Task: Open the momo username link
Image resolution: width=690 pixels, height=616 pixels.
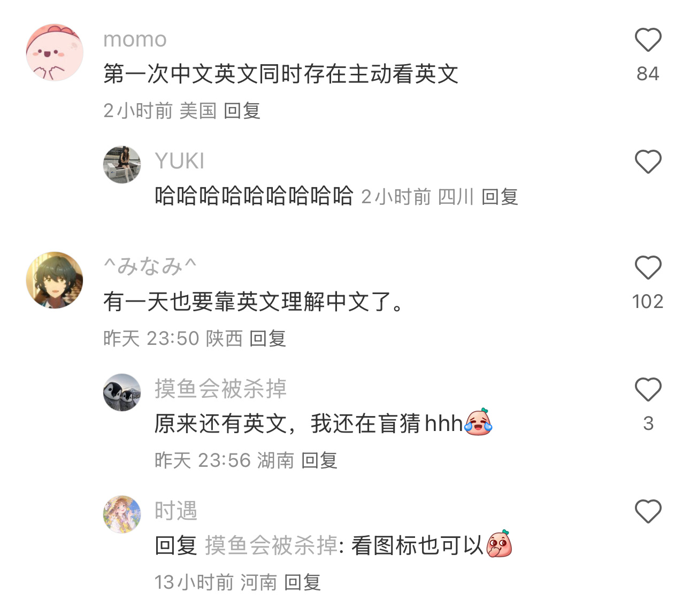Action: (x=135, y=39)
